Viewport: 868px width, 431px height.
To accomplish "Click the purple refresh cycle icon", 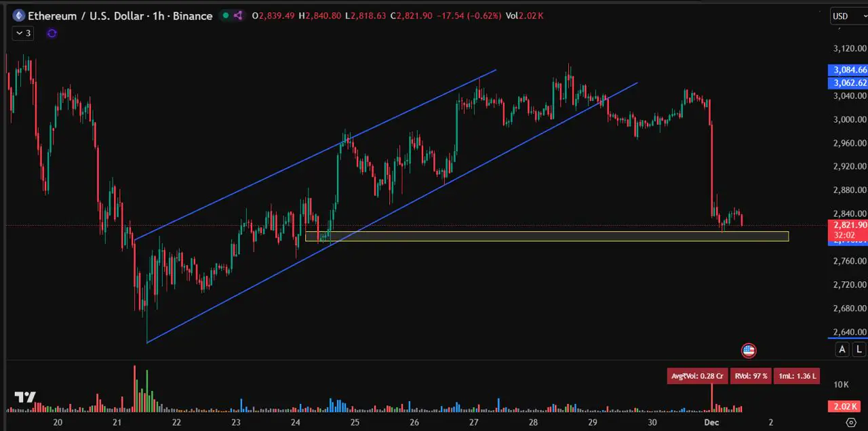I will click(52, 33).
